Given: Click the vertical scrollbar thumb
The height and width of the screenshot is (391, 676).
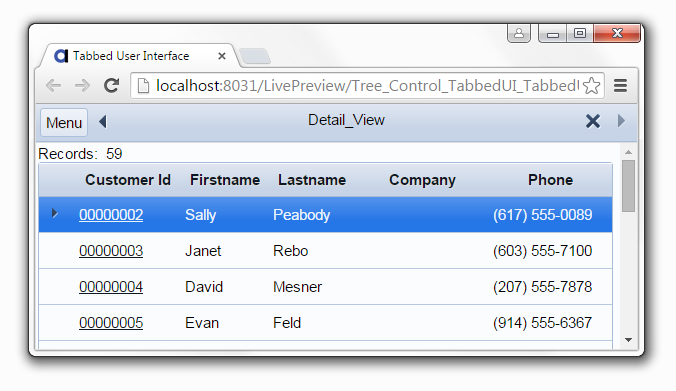Looking at the screenshot, I should tap(629, 186).
